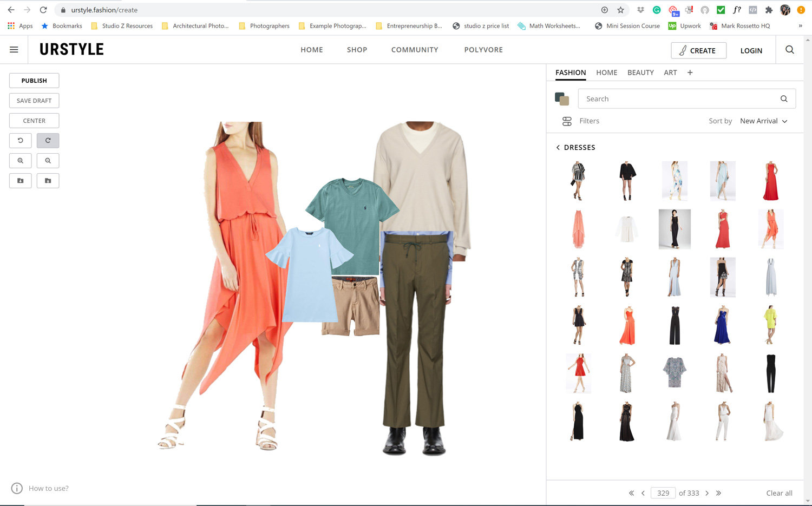
Task: Click the How to use info icon
Action: [17, 488]
